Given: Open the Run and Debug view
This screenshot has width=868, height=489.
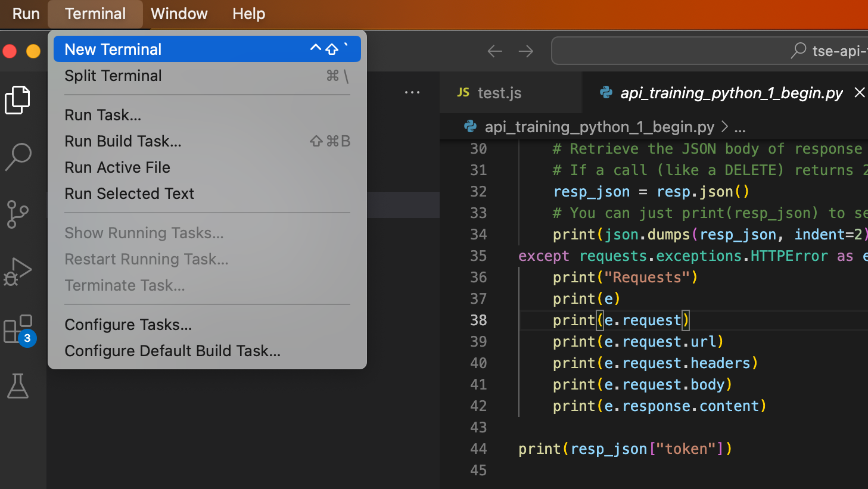Looking at the screenshot, I should pyautogui.click(x=18, y=271).
